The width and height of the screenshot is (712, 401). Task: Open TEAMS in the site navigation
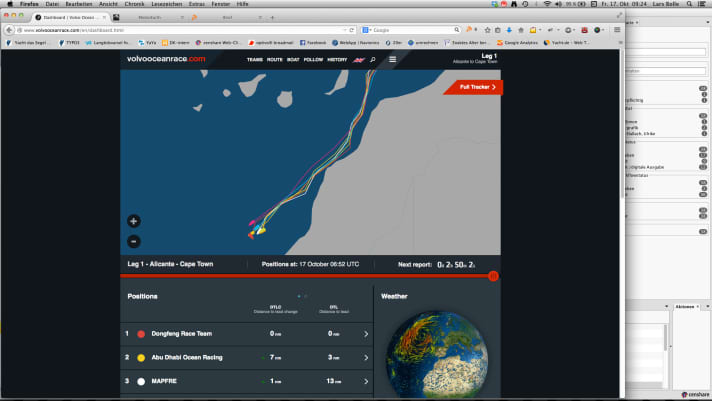255,59
